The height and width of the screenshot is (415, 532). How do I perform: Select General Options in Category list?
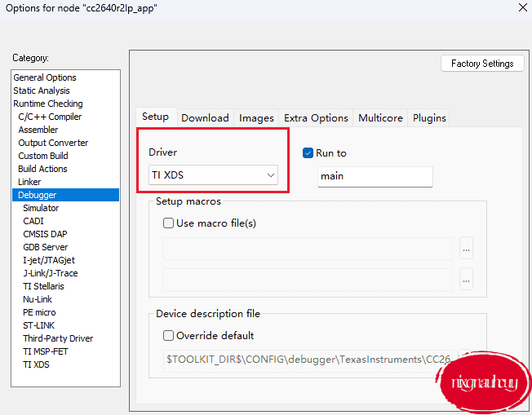[45, 77]
